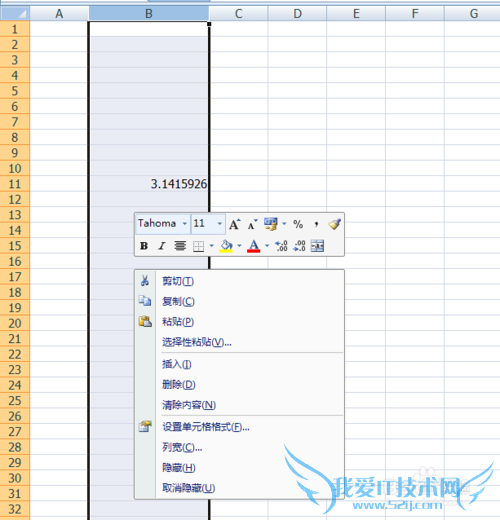Click the merge and center icon
Viewport: 500px width, 520px height.
[317, 246]
